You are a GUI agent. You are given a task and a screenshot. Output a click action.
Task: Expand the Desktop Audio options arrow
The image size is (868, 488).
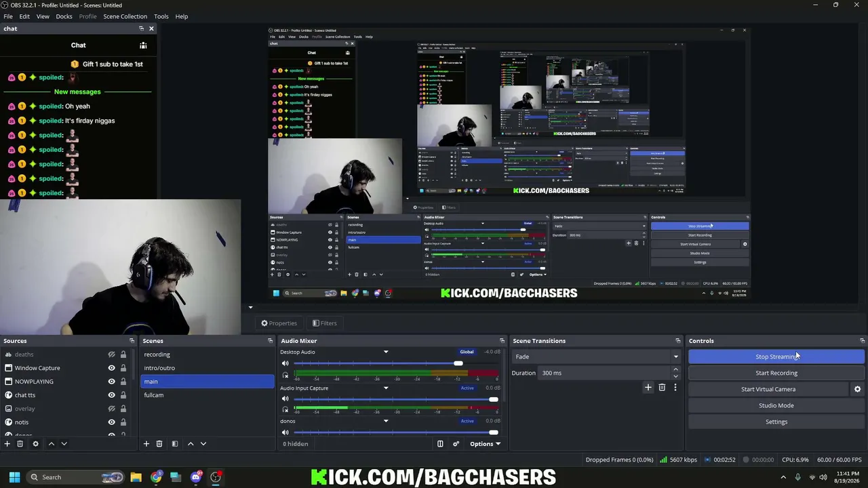click(386, 352)
